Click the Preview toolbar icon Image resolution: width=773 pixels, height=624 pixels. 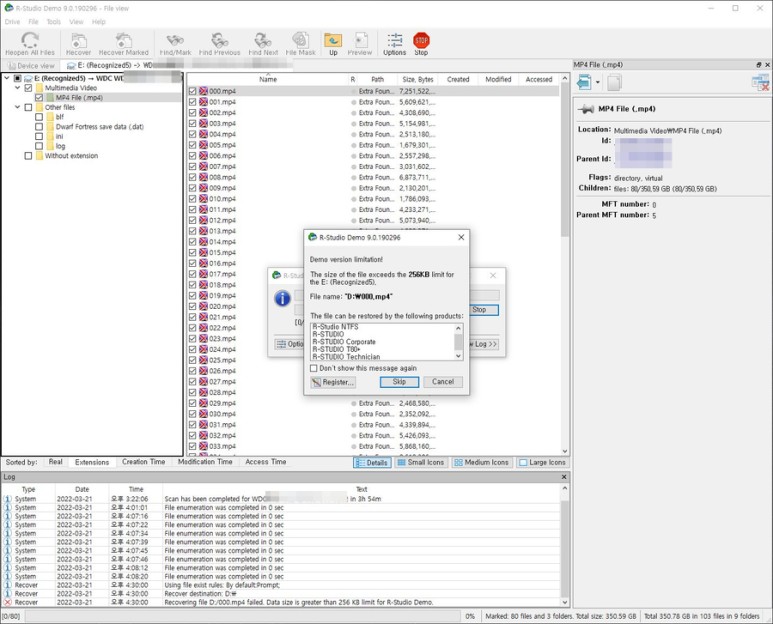coord(360,40)
